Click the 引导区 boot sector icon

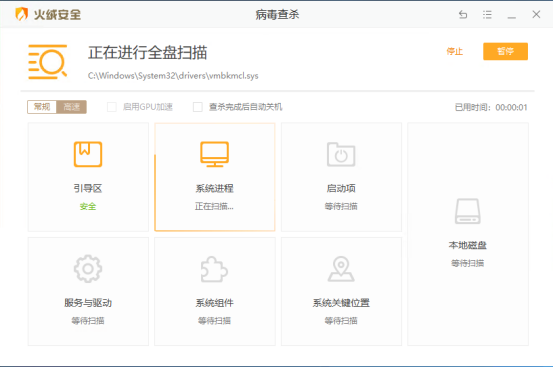88,154
